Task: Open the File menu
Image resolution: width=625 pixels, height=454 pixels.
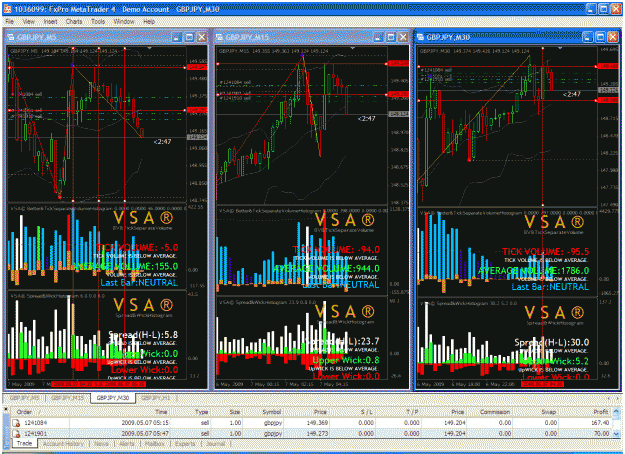Action: (10, 22)
